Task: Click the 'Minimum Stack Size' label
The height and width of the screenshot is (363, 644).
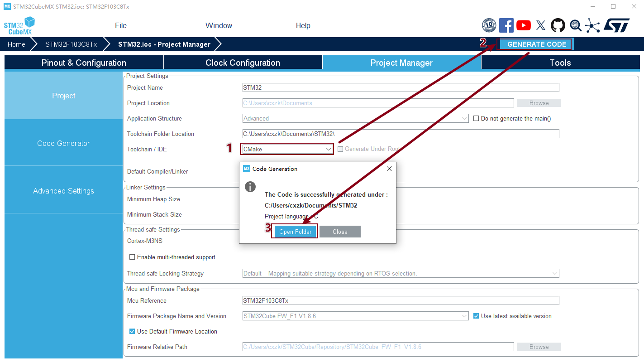Action: click(x=154, y=214)
